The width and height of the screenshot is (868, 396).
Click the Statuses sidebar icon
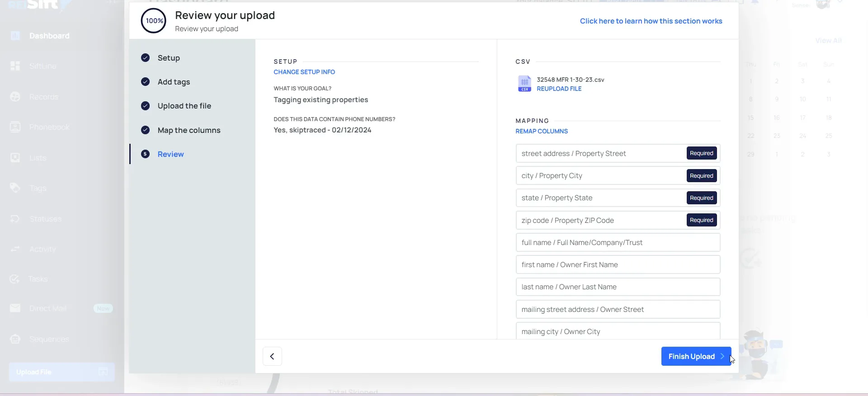tap(15, 219)
